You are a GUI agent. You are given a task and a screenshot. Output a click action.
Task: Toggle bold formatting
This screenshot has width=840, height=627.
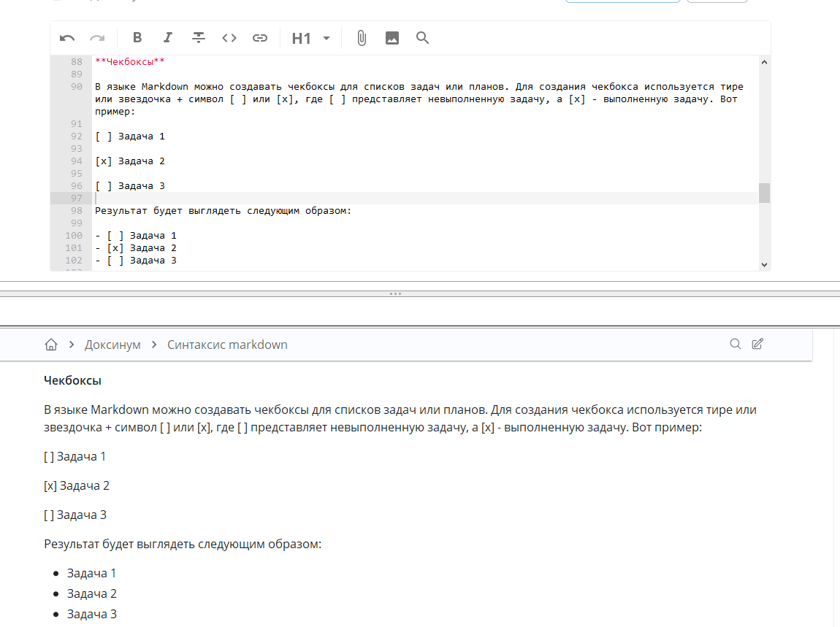click(x=137, y=38)
